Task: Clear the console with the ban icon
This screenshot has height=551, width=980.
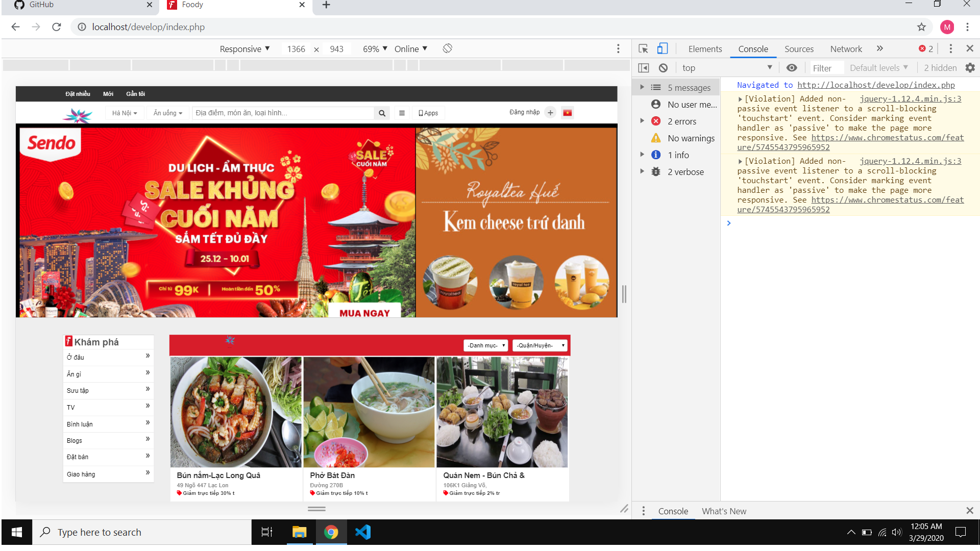Action: click(663, 68)
